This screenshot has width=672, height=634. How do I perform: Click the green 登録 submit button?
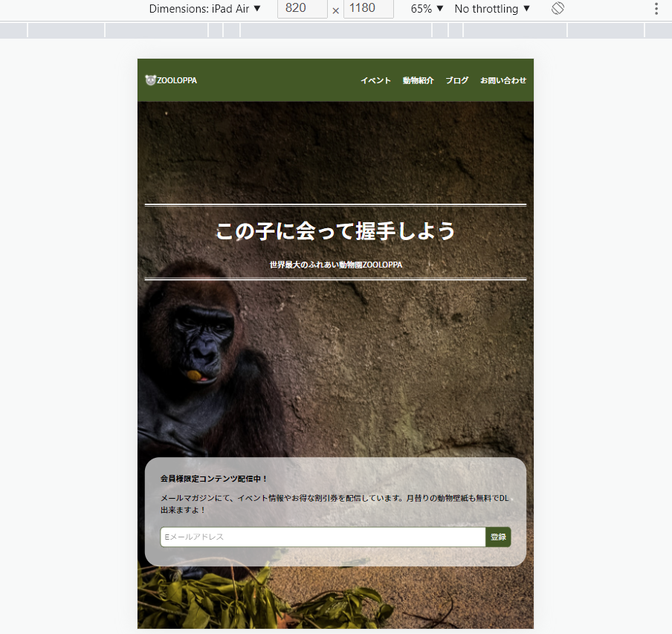tap(498, 537)
